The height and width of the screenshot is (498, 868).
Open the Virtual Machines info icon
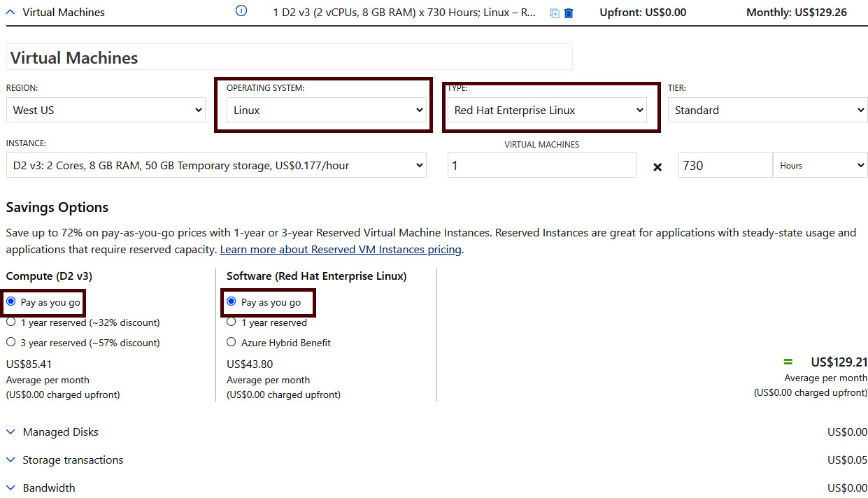click(x=241, y=11)
